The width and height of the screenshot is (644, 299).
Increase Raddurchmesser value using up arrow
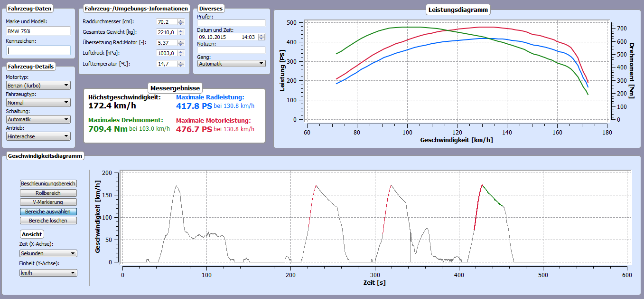(x=180, y=20)
